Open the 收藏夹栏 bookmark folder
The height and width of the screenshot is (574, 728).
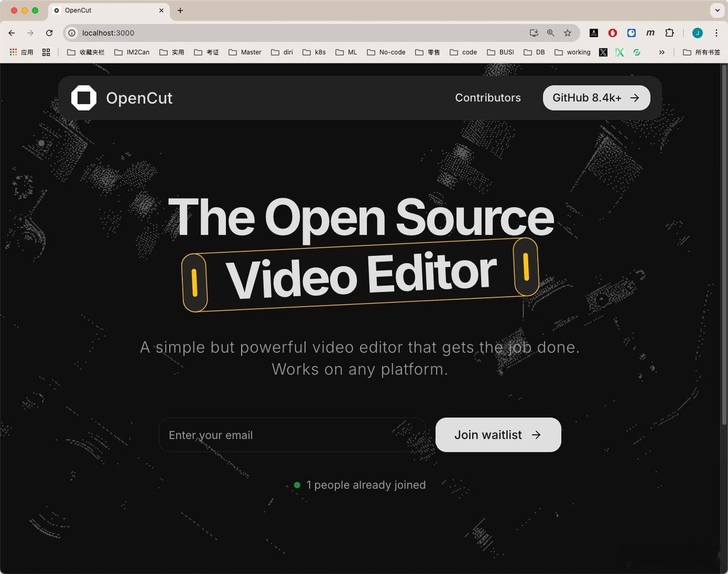point(86,52)
